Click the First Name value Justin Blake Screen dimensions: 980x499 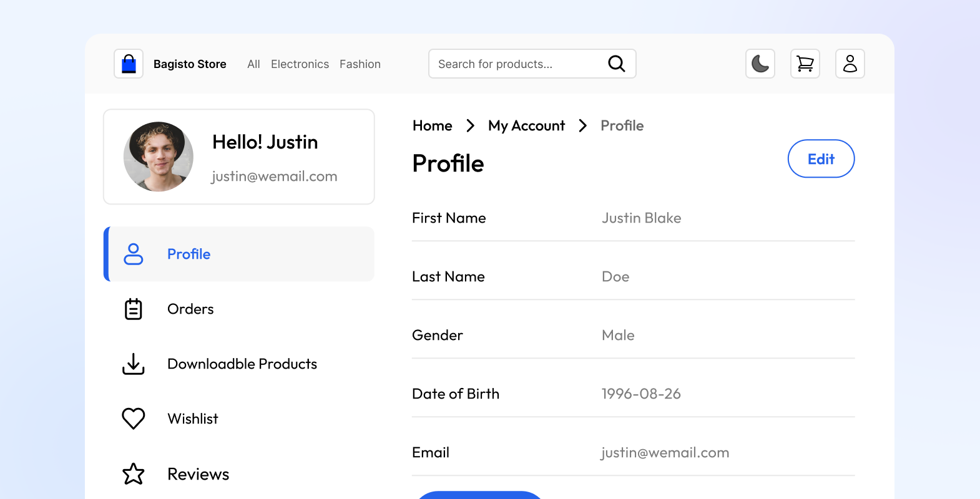(x=642, y=218)
